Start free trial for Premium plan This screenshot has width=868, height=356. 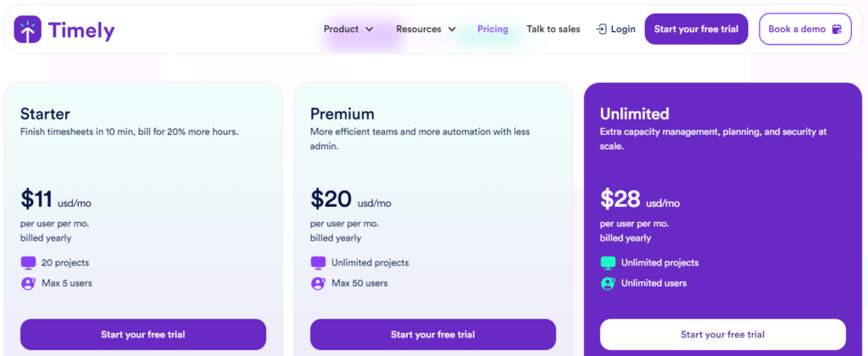[x=433, y=334]
